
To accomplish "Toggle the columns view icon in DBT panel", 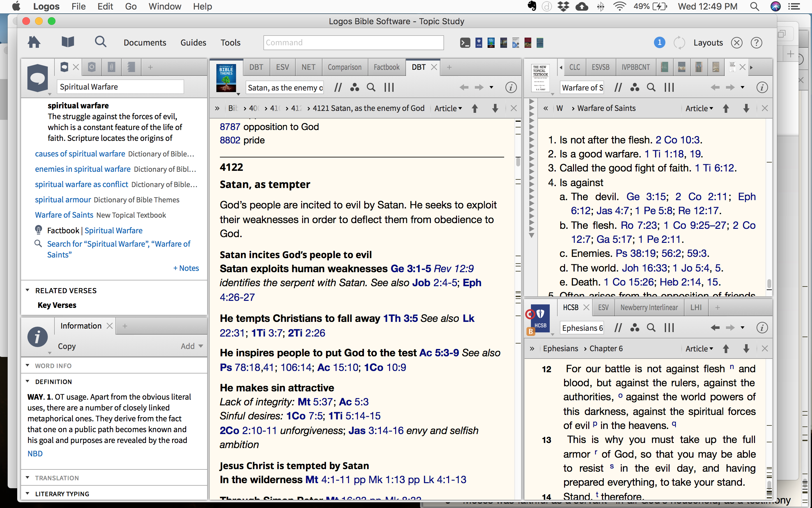I will coord(389,88).
